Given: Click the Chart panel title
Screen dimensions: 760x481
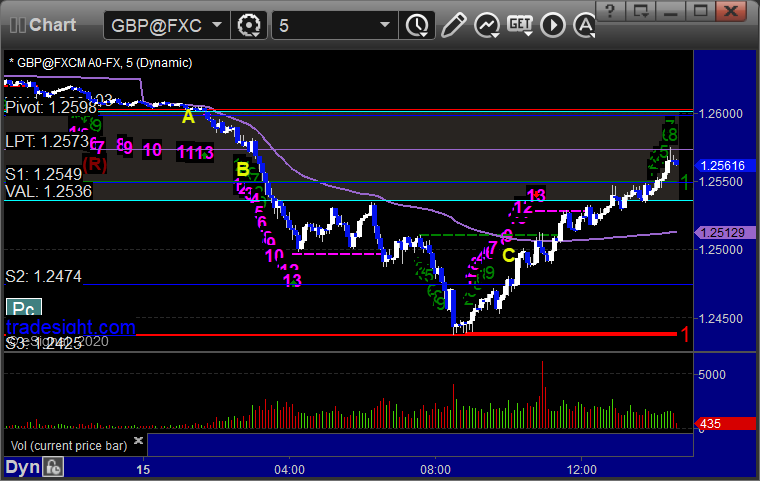Looking at the screenshot, I should click(52, 25).
